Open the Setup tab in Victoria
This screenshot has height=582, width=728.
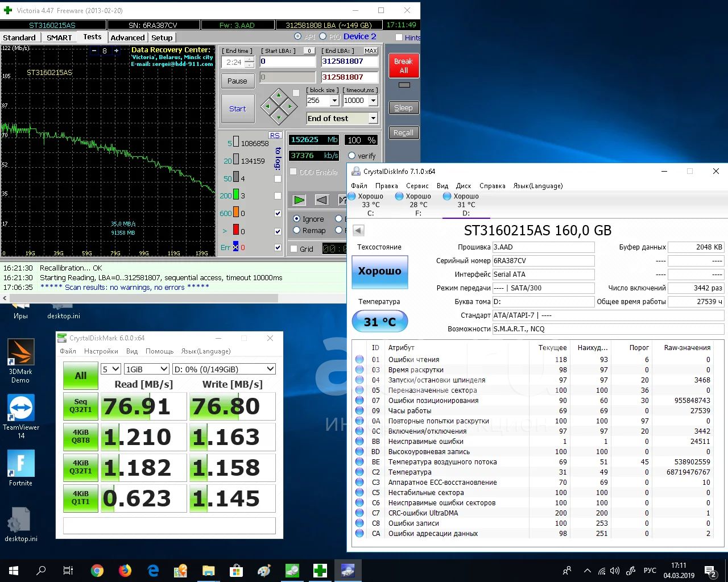tap(162, 38)
